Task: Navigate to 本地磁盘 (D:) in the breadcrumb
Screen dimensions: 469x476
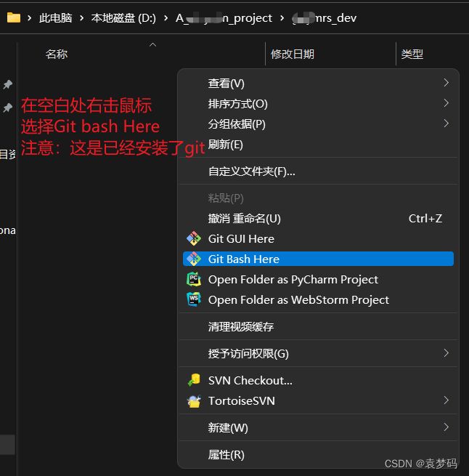Action: pyautogui.click(x=123, y=18)
